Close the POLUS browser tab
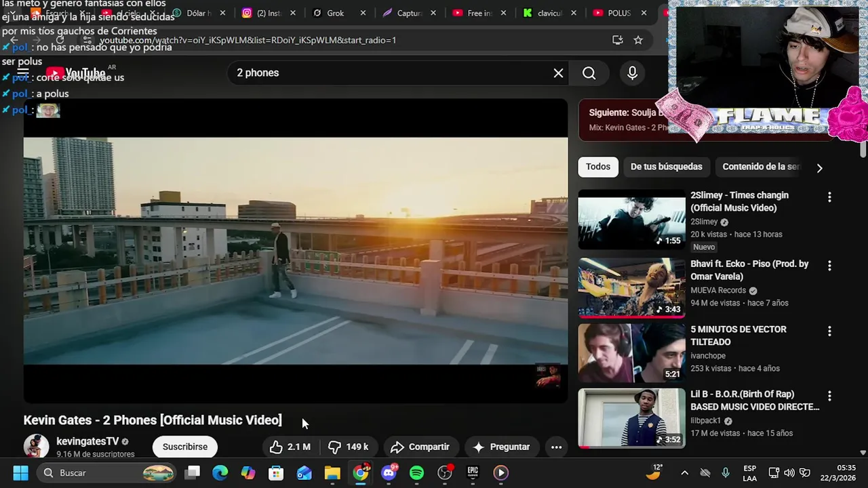The height and width of the screenshot is (488, 868). click(644, 13)
